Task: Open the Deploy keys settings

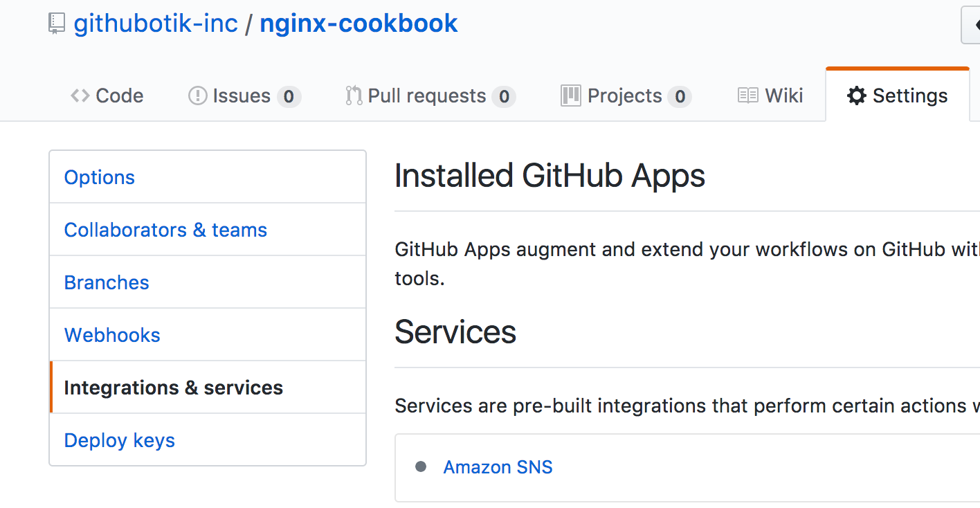Action: [208, 440]
